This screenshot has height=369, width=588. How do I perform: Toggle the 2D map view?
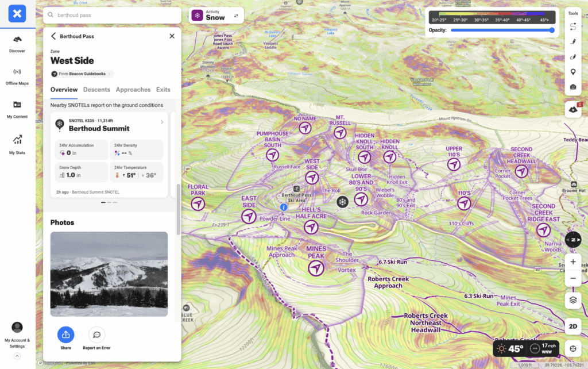(572, 326)
